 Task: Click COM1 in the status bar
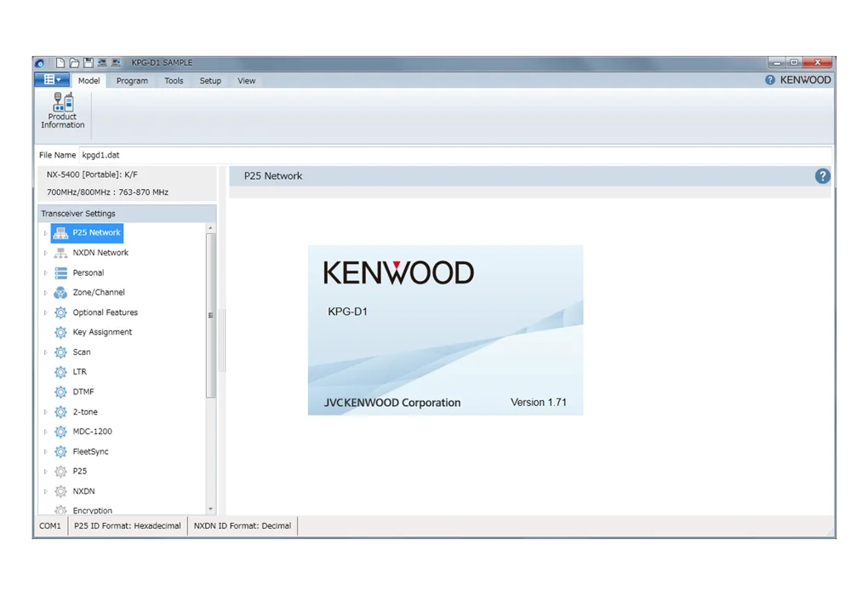tap(50, 525)
